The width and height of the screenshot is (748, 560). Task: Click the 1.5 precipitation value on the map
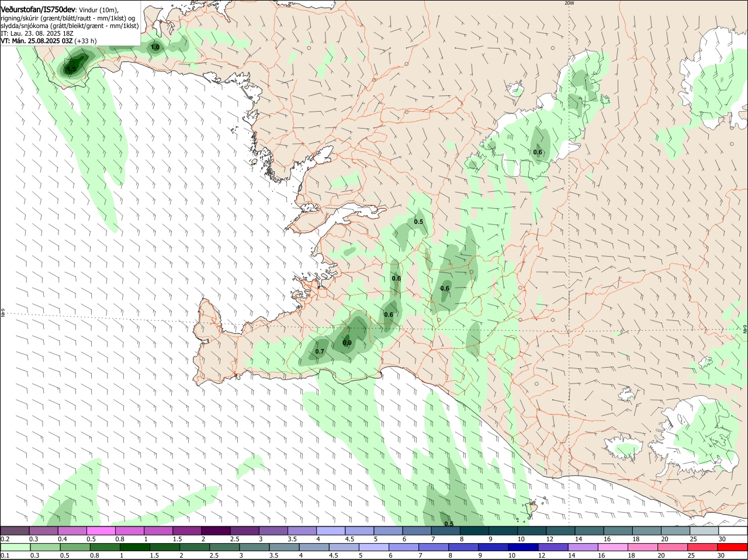71,69
